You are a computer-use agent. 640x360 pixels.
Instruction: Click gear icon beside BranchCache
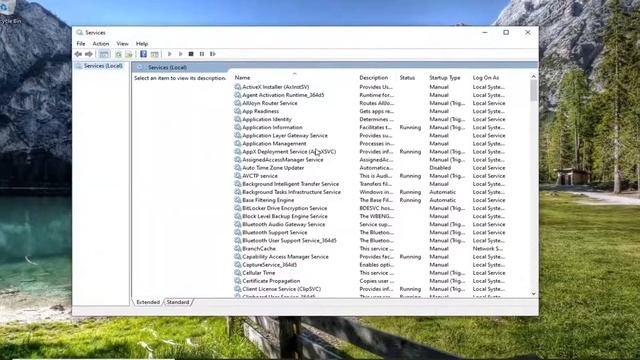click(x=238, y=248)
